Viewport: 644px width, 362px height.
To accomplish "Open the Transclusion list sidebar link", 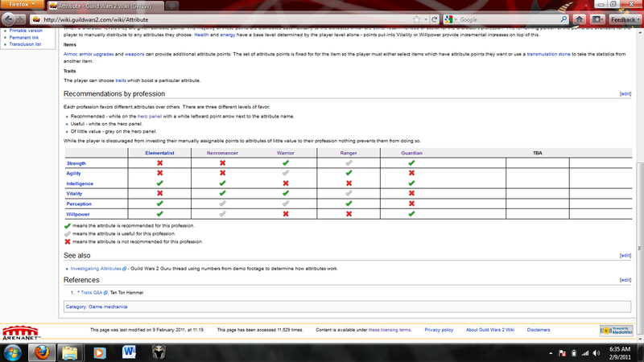I will (25, 44).
